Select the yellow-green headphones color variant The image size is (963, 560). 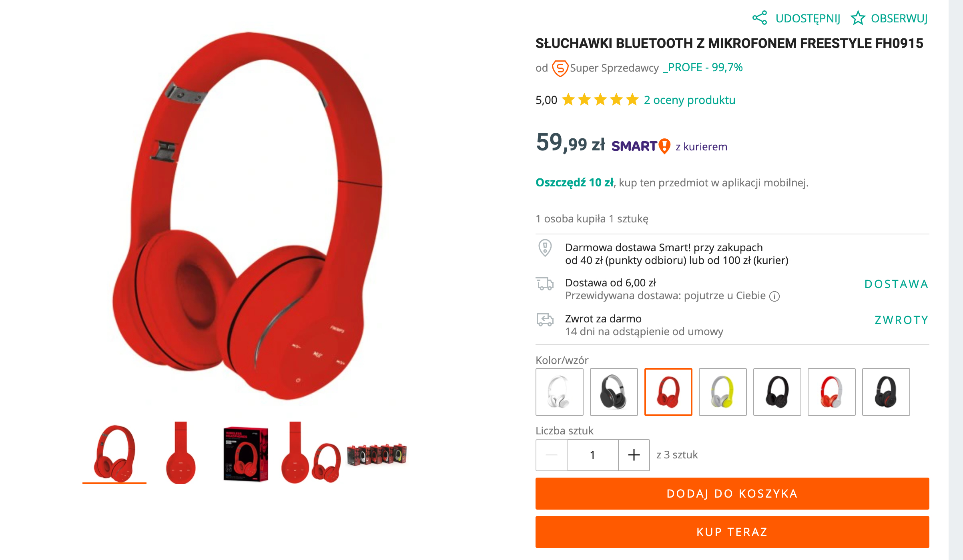(723, 392)
